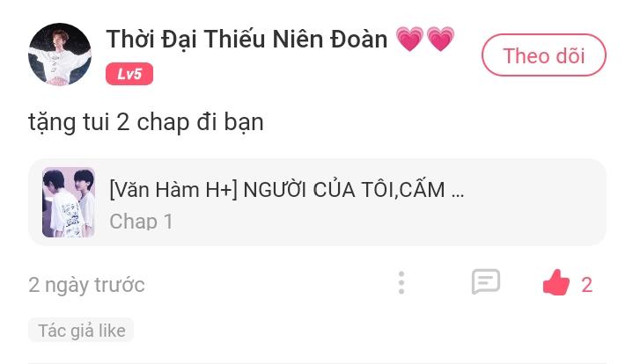Viewport: 633px width, 364px height.
Task: Open story titled NGƯỜI CỦA TÔI,CẤM
Action: (344, 190)
